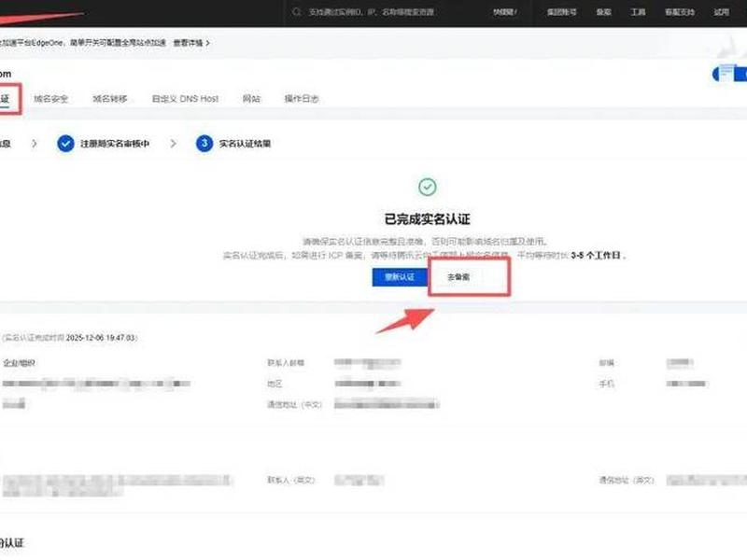Image resolution: width=747 pixels, height=560 pixels.
Task: Click the 联系人邮箱 field label
Action: (286, 363)
